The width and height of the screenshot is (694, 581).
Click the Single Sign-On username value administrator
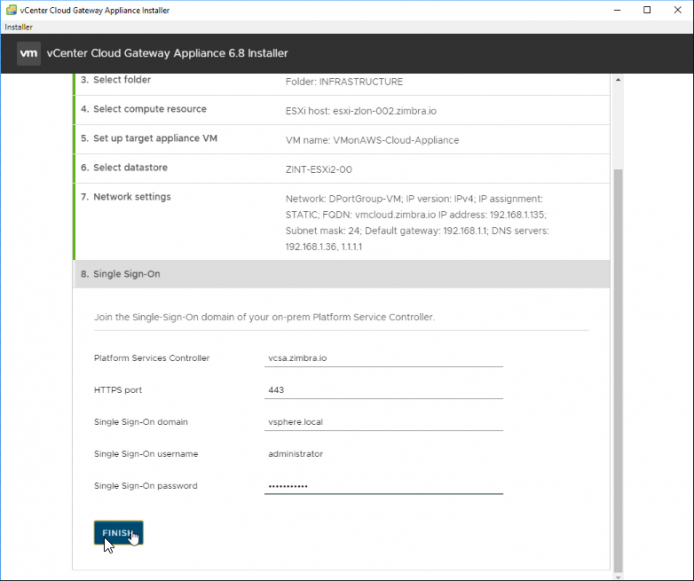click(x=296, y=454)
